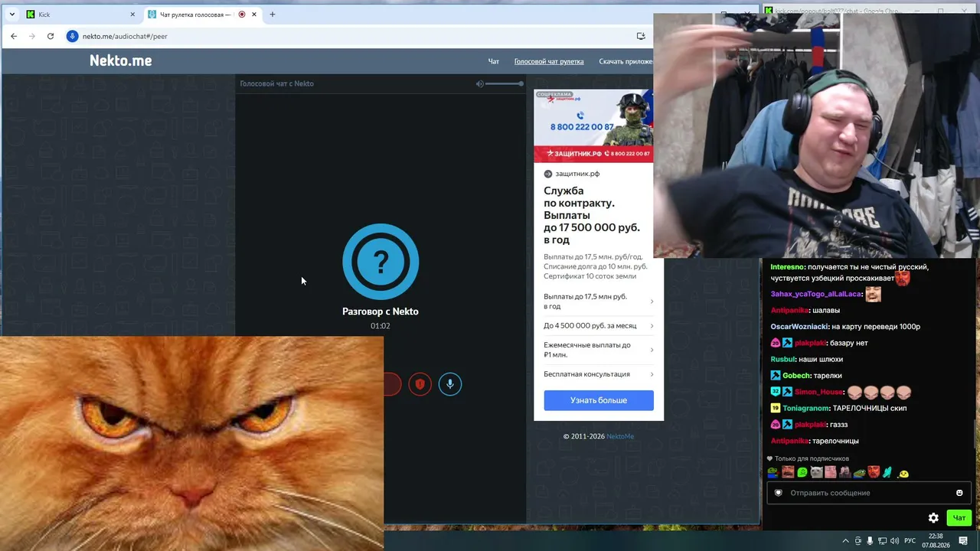Open chat settings gear icon
The height and width of the screenshot is (551, 980).
933,518
